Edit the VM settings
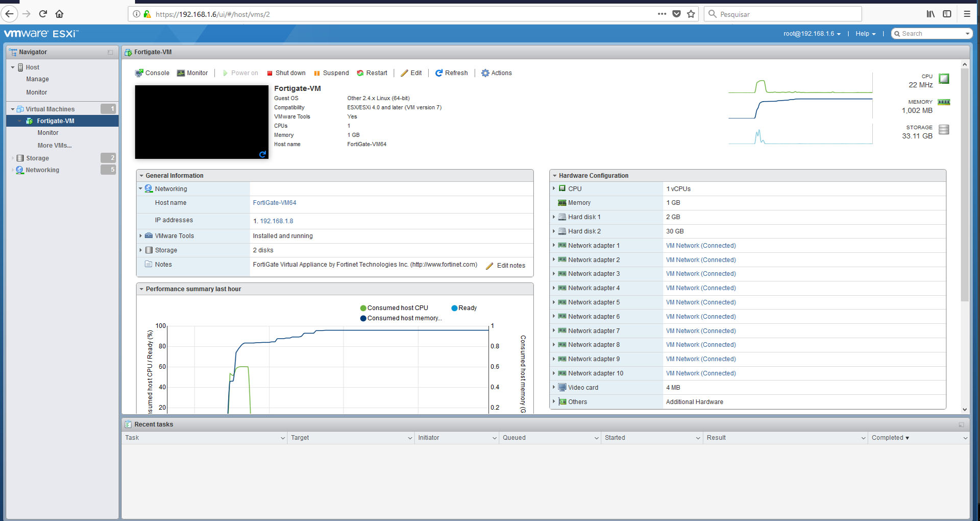980x521 pixels. [x=411, y=73]
